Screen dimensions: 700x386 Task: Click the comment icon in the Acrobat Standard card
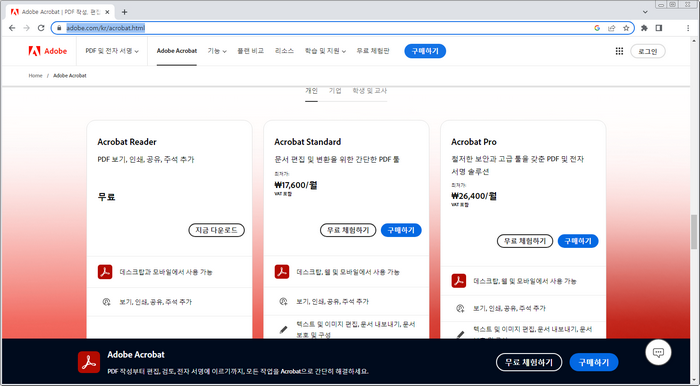(x=283, y=302)
